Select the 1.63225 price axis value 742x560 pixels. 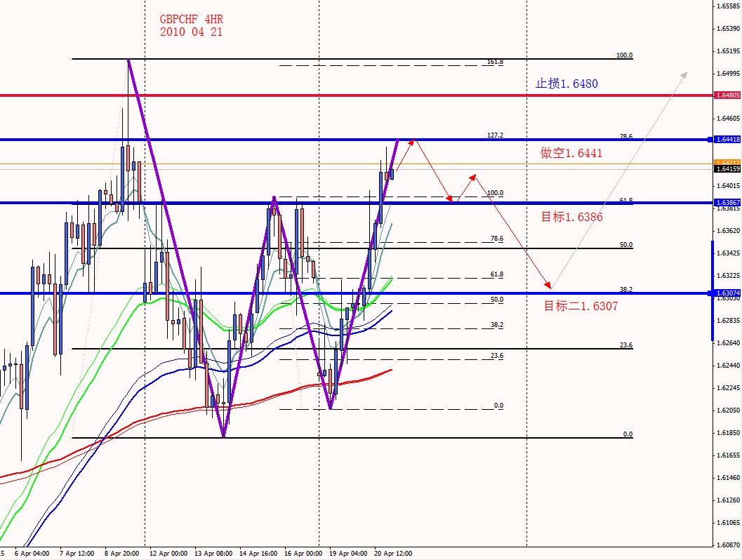click(728, 276)
